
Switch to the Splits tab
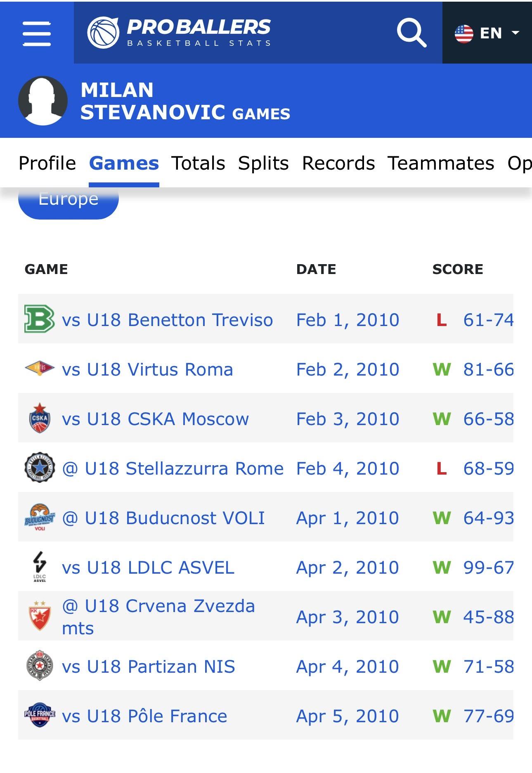point(263,163)
